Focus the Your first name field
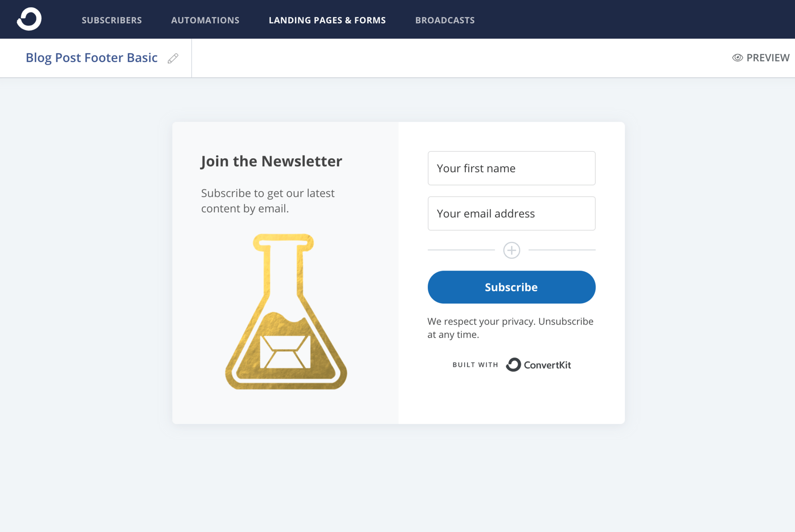795x532 pixels. [x=511, y=168]
